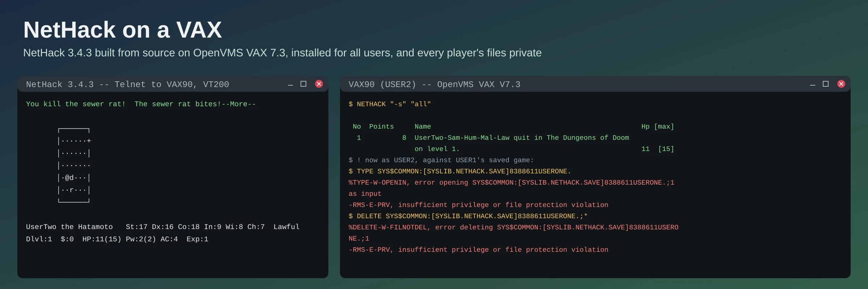
Task: Select the "@" player character on the map
Action: [67, 178]
